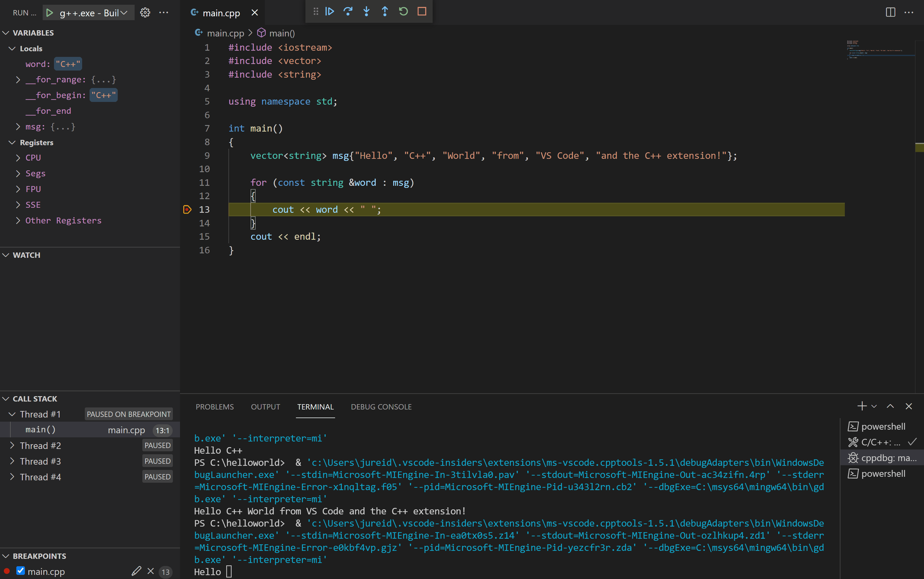Toggle the breakpoint on line 13
The width and height of the screenshot is (924, 579).
coord(187,209)
